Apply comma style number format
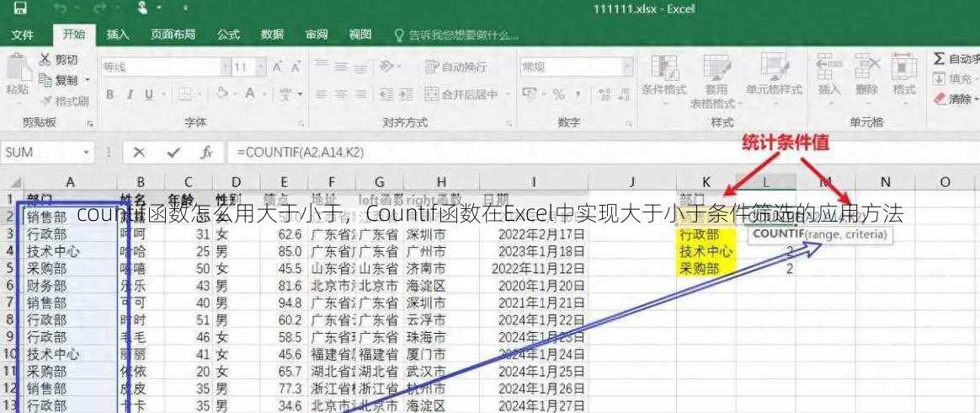This screenshot has width=980, height=413. 577,94
